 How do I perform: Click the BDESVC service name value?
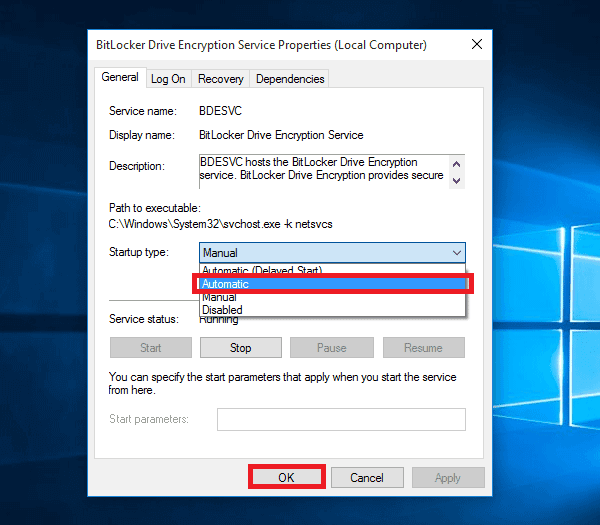tap(220, 111)
